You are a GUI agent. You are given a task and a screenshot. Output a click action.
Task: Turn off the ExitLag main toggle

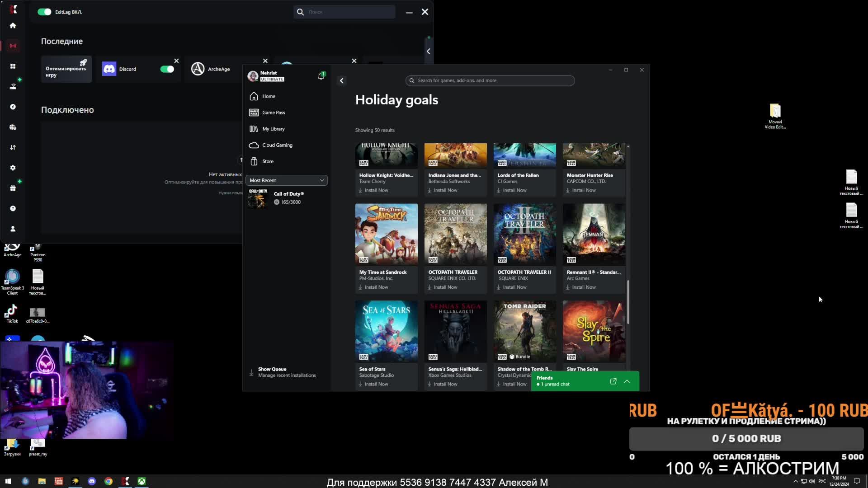[x=44, y=12]
